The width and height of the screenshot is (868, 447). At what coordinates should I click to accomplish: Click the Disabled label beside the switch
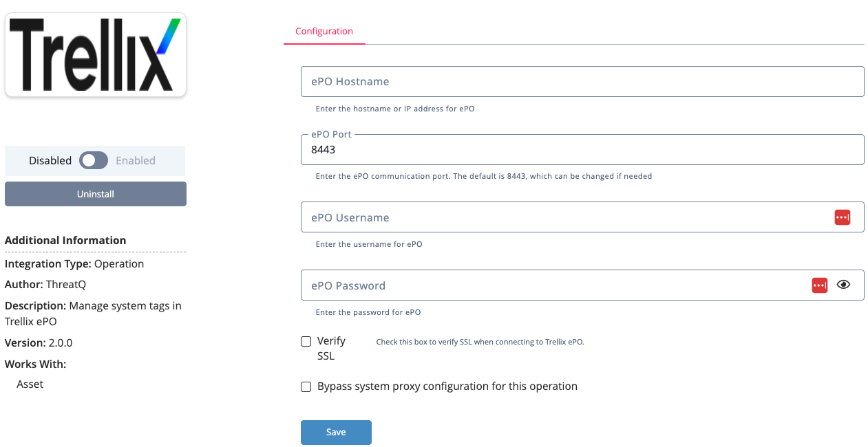[x=50, y=160]
